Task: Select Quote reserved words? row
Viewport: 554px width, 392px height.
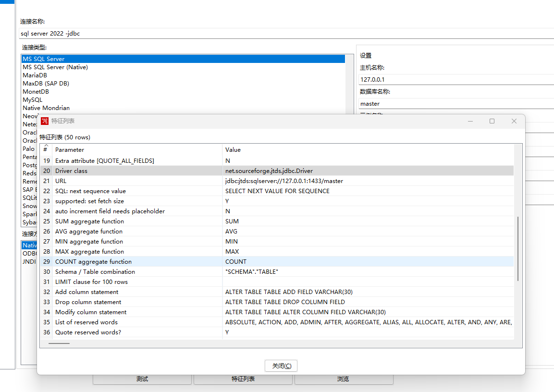Action: 277,332
